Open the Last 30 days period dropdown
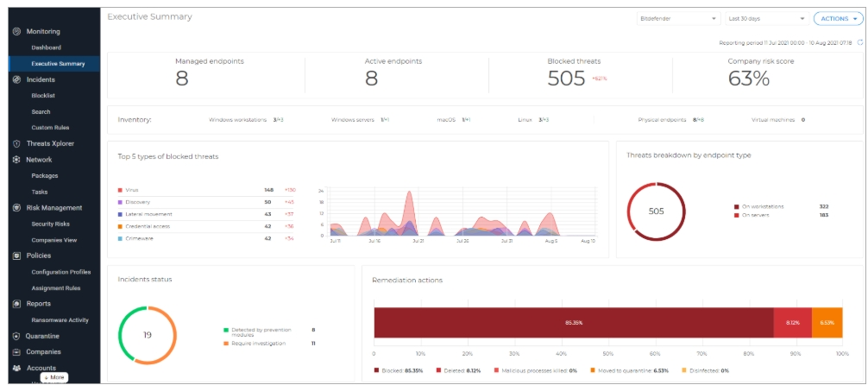The image size is (868, 385). pos(766,18)
